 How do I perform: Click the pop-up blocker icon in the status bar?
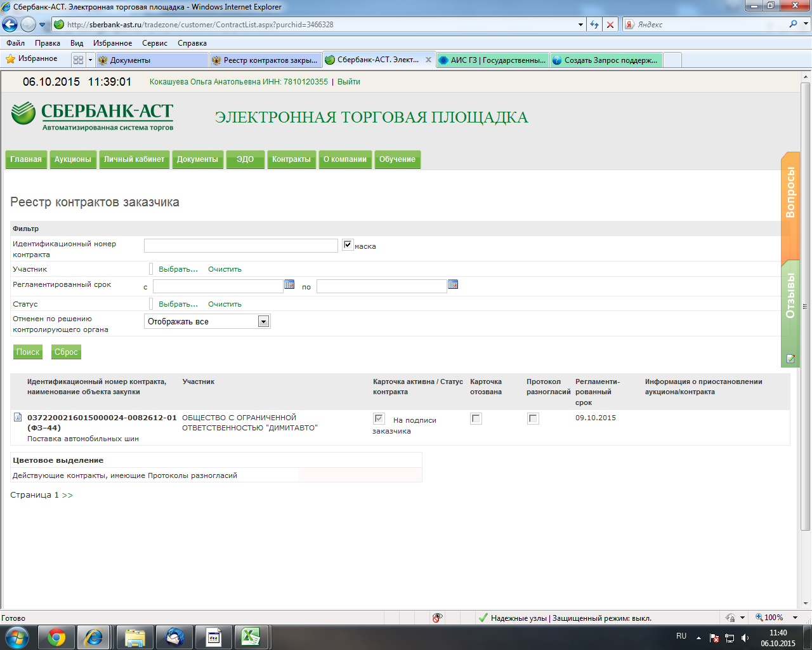(x=437, y=618)
